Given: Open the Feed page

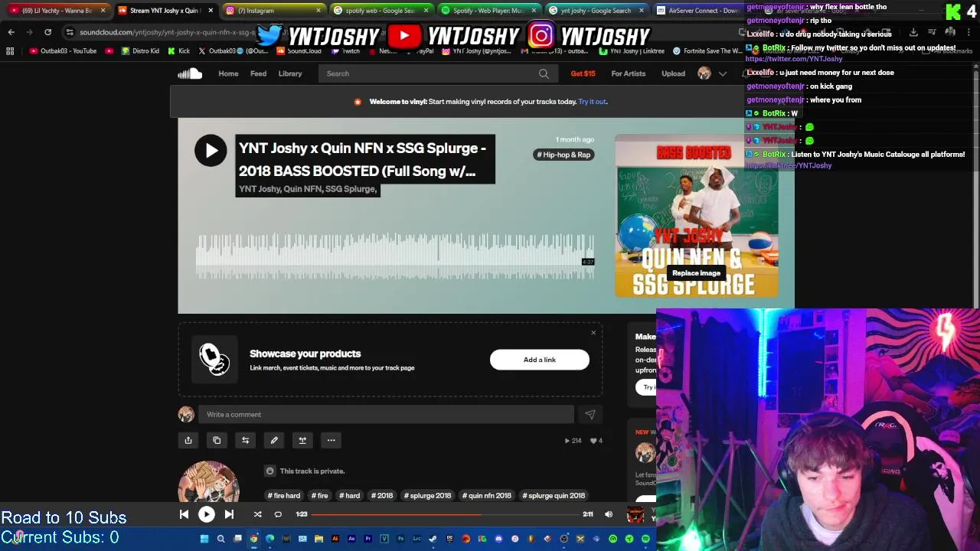Looking at the screenshot, I should [258, 73].
